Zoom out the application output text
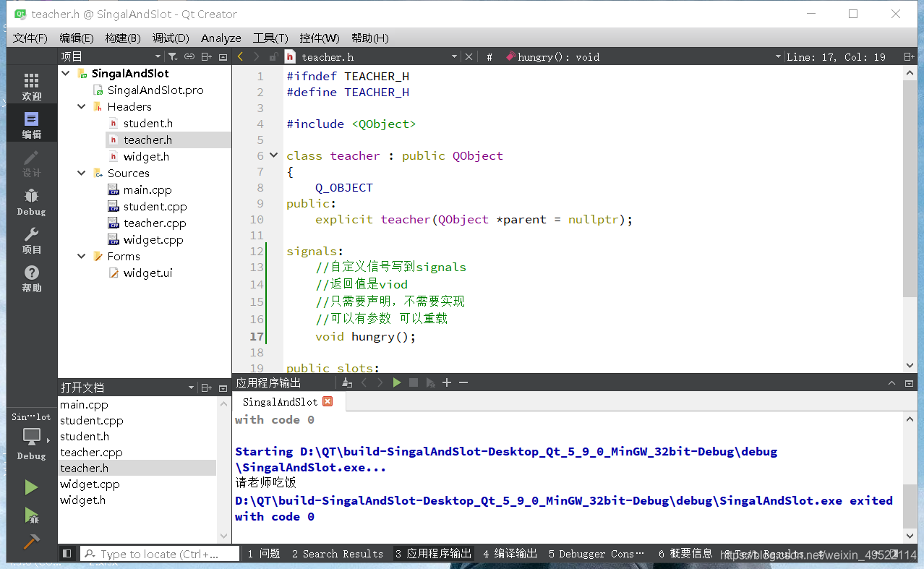Viewport: 924px width, 569px height. click(463, 382)
